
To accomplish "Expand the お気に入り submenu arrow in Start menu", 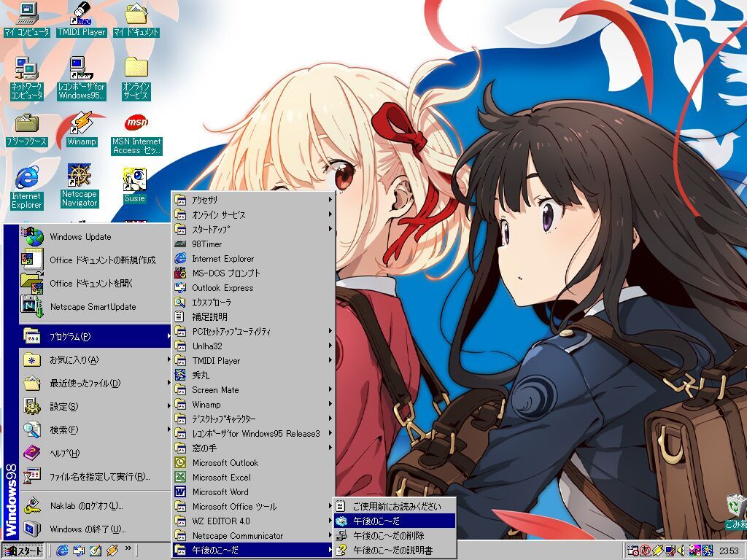I will pyautogui.click(x=169, y=360).
